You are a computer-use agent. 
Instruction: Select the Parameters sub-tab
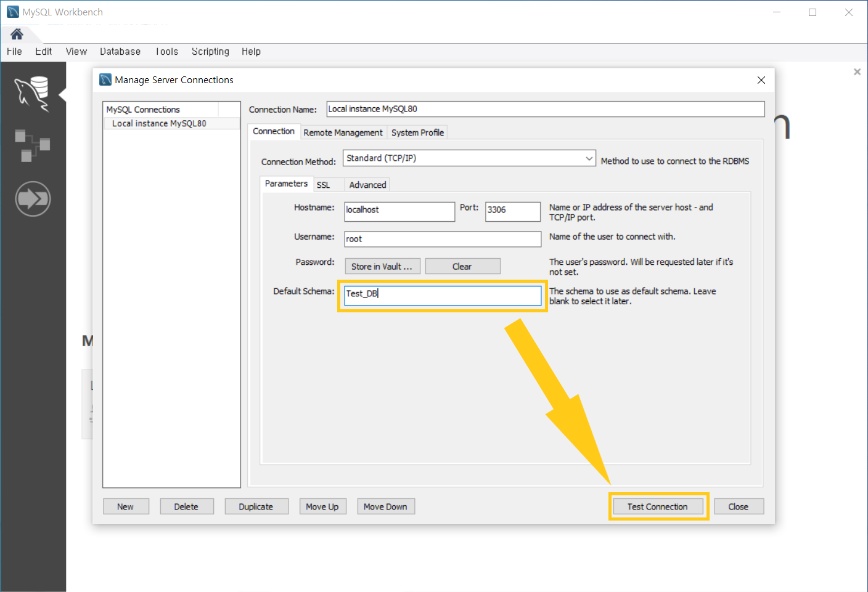click(286, 184)
